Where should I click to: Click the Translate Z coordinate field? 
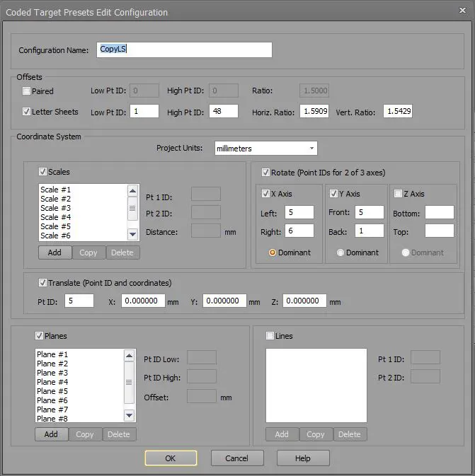point(304,301)
